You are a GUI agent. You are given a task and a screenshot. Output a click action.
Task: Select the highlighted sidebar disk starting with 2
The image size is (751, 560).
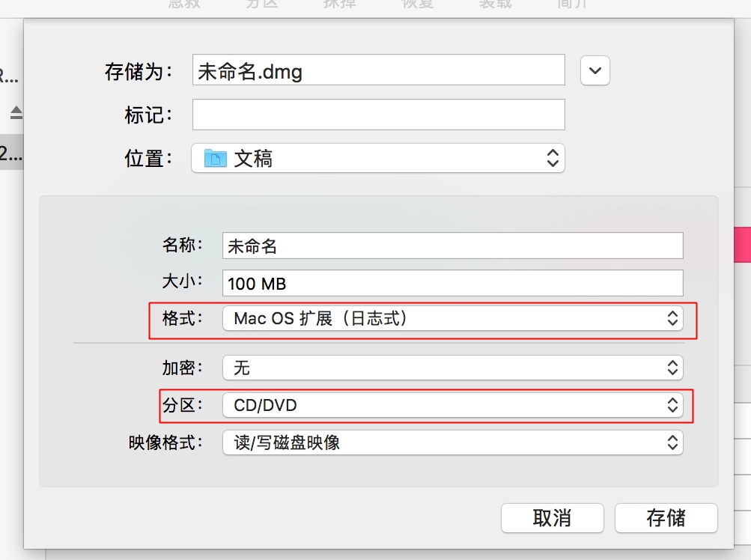click(x=10, y=153)
